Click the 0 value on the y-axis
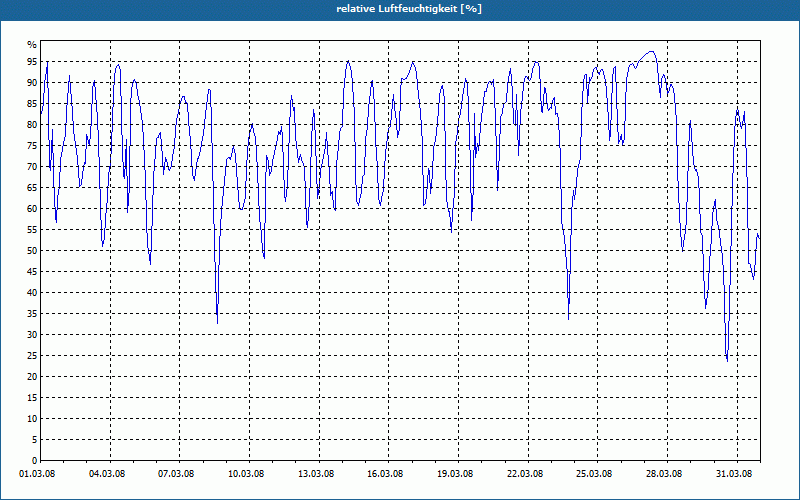Image resolution: width=800 pixels, height=500 pixels. pyautogui.click(x=35, y=461)
